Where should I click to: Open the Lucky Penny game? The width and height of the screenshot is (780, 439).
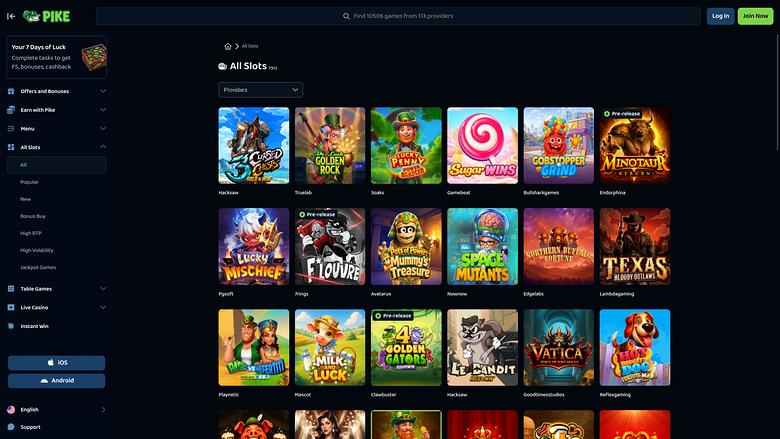pyautogui.click(x=406, y=146)
